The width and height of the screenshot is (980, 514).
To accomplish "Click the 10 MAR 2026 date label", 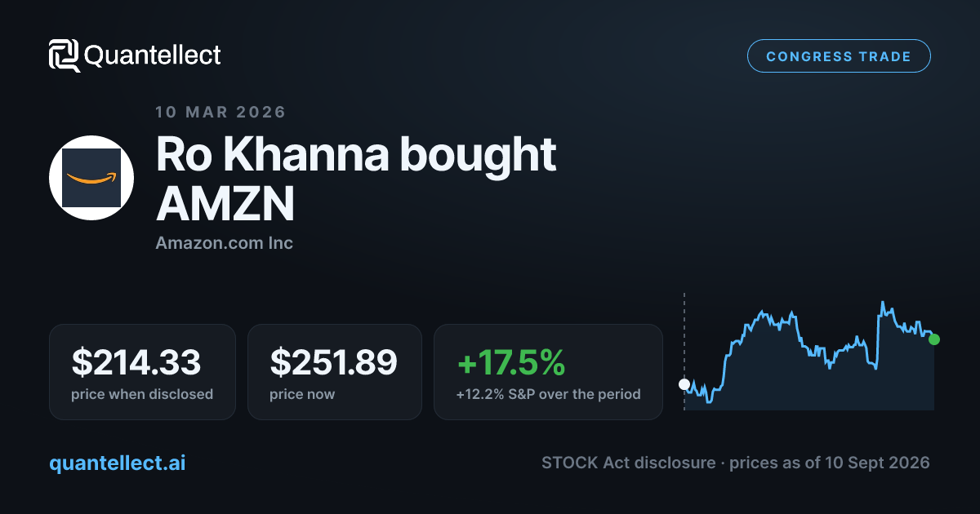I will [220, 112].
